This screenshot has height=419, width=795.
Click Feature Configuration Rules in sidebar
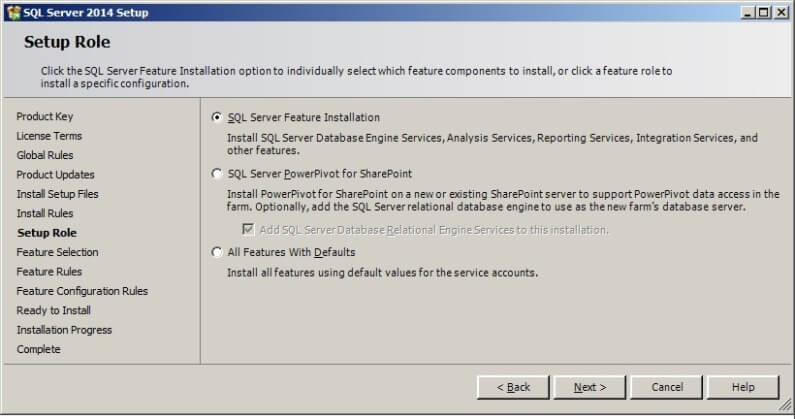coord(82,291)
